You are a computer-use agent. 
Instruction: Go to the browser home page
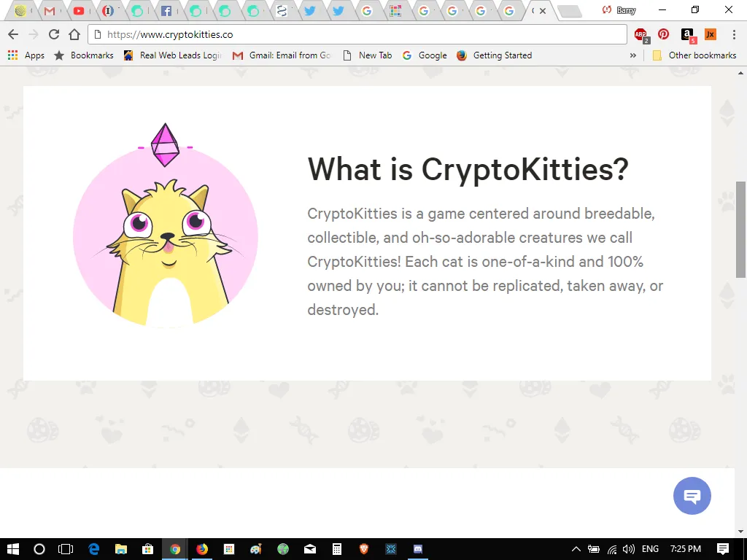(74, 34)
